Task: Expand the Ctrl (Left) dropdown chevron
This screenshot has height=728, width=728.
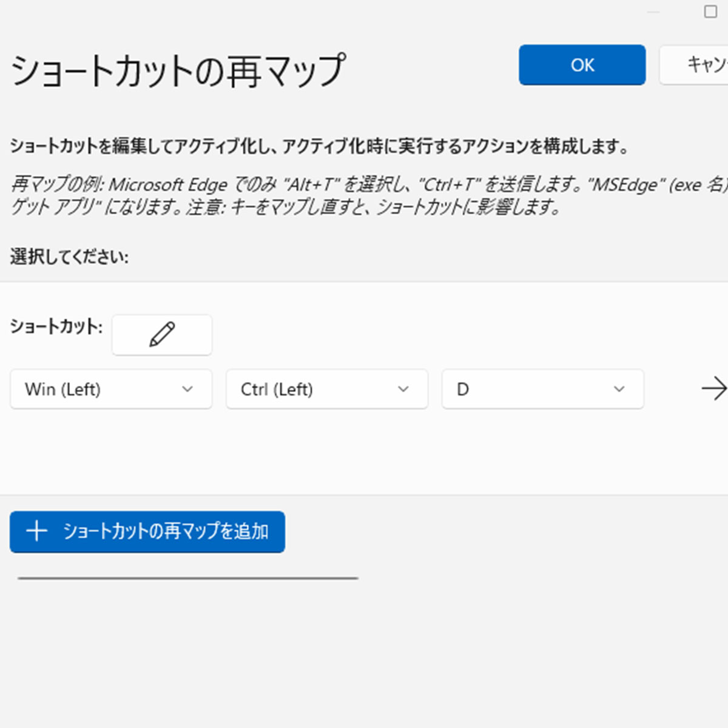Action: click(x=403, y=389)
